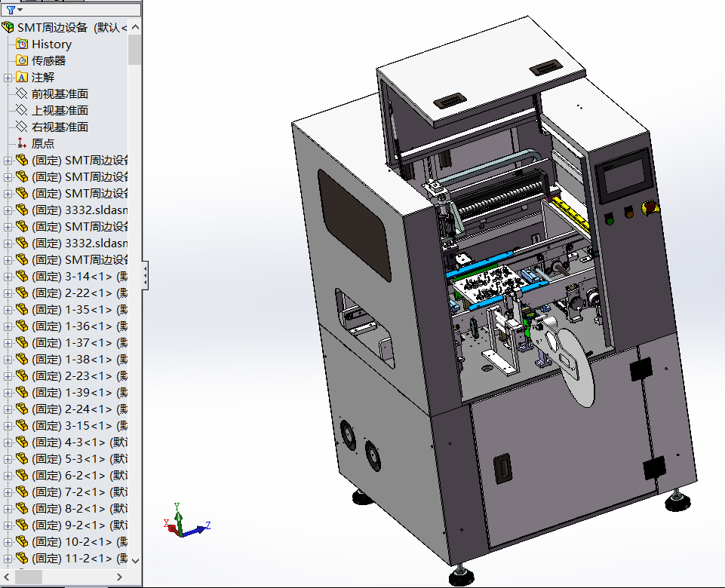725x588 pixels.
Task: Click the 右视基准面 plane icon
Action: (22, 127)
